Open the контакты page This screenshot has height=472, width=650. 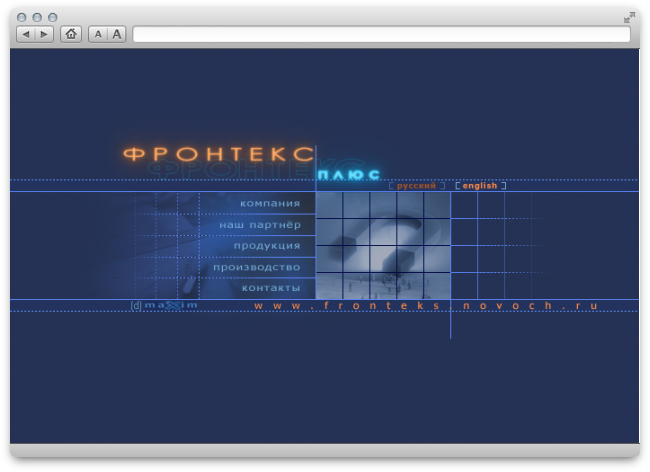(x=270, y=288)
